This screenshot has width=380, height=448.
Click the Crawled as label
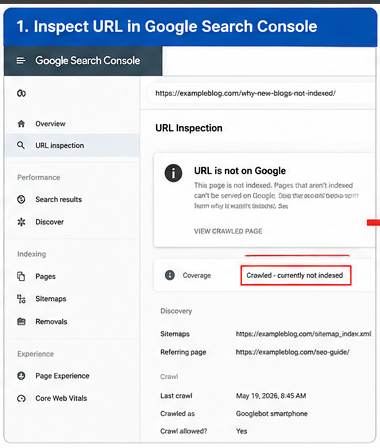(177, 414)
